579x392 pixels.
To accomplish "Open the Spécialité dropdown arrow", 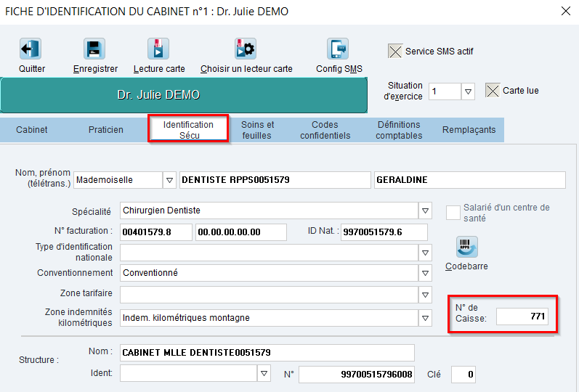I will click(x=425, y=211).
